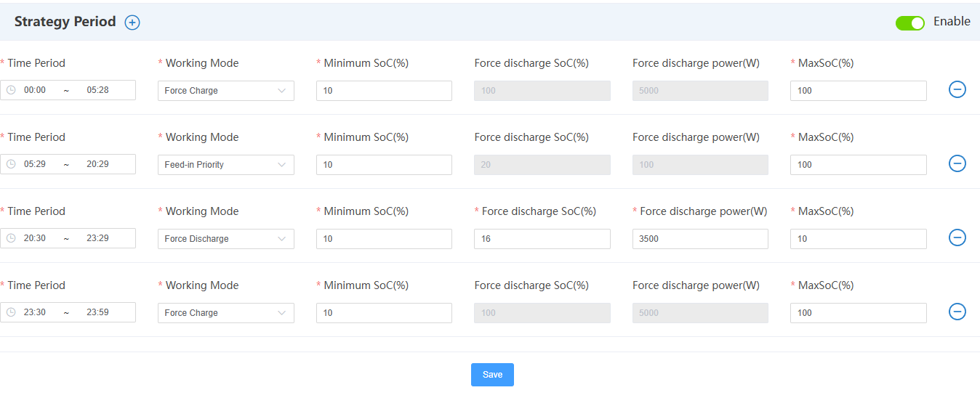Disable the Strategy Period Enable switch
The image size is (980, 398).
[x=909, y=23]
